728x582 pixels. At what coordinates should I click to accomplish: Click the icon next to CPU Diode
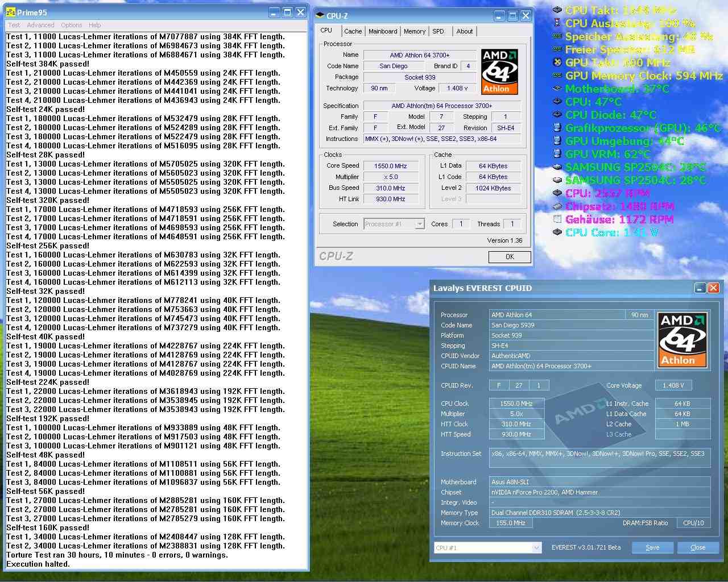557,115
